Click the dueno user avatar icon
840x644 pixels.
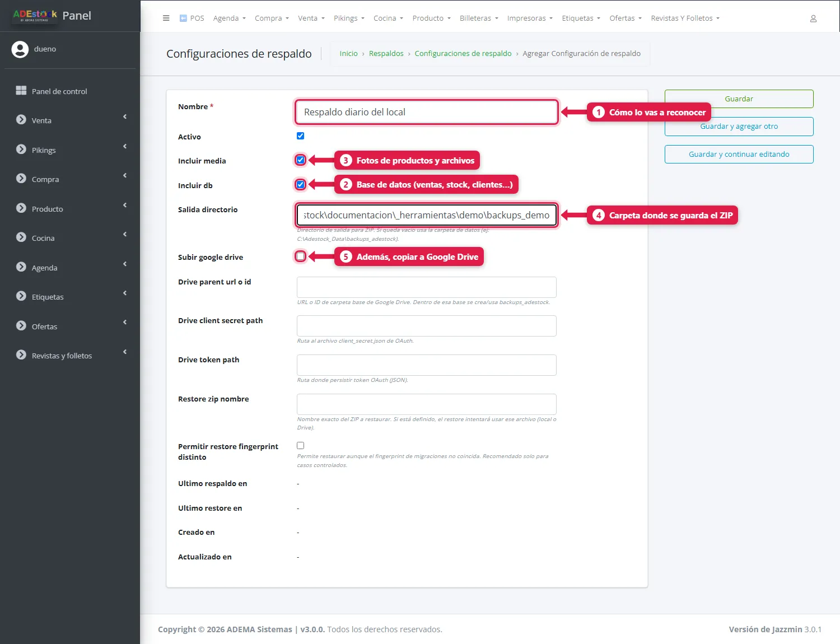pyautogui.click(x=20, y=49)
